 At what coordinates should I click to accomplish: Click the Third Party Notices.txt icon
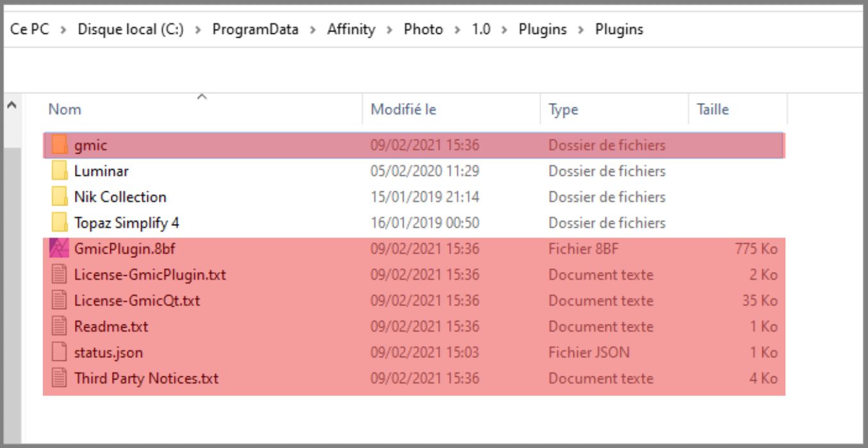coord(59,379)
